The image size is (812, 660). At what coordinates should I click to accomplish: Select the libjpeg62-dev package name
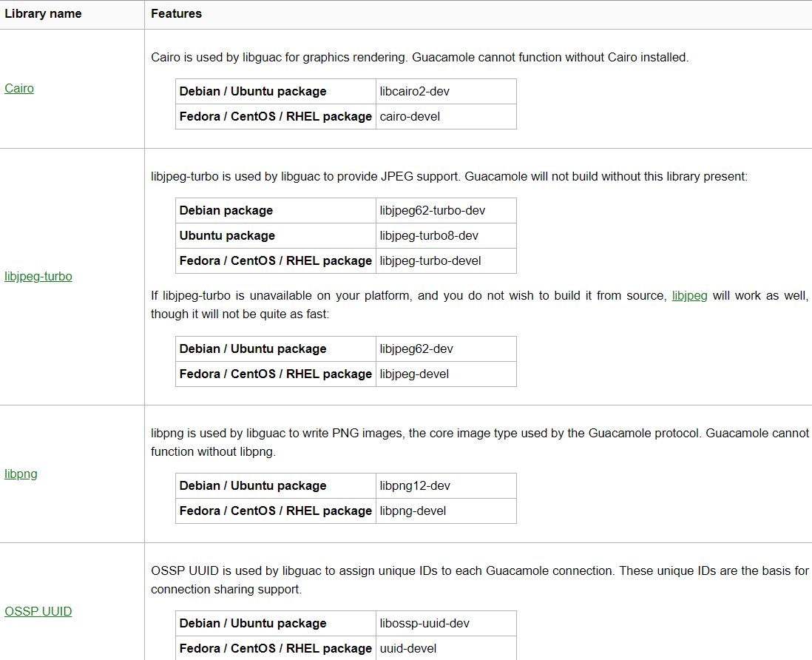pyautogui.click(x=416, y=349)
